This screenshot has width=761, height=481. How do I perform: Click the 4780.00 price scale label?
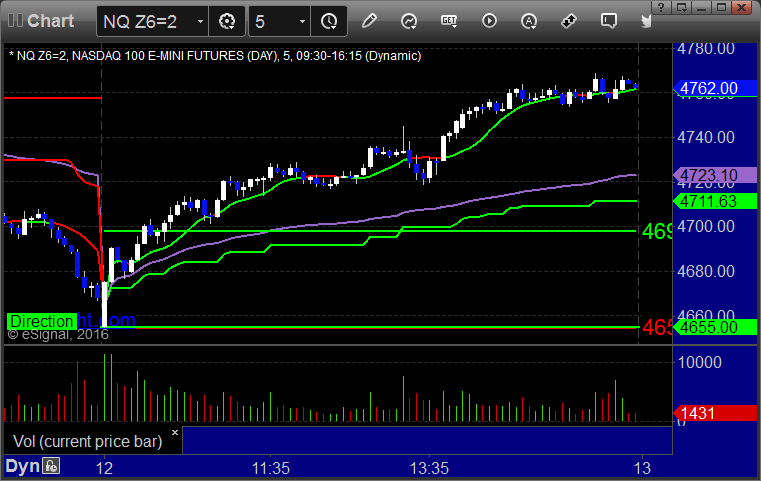pyautogui.click(x=706, y=49)
